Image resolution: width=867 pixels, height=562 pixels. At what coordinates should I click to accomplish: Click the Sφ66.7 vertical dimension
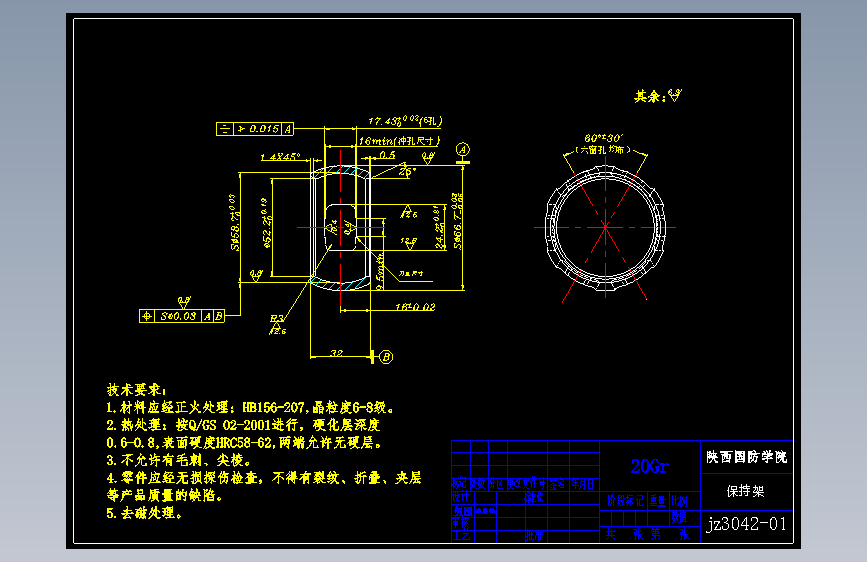457,221
